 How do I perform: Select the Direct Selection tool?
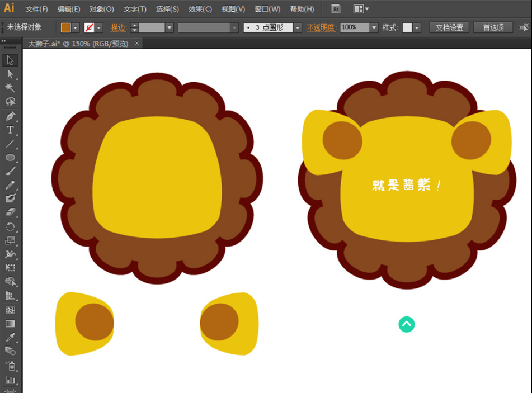pos(10,74)
